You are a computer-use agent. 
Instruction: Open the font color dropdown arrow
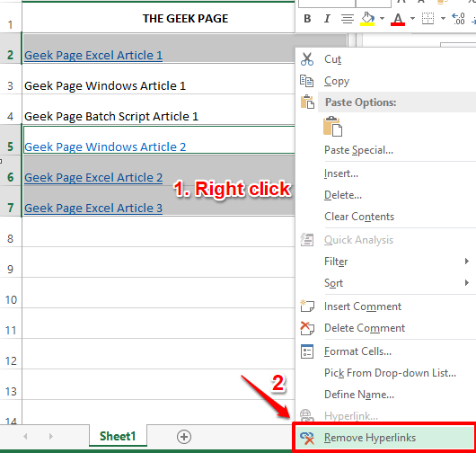412,19
